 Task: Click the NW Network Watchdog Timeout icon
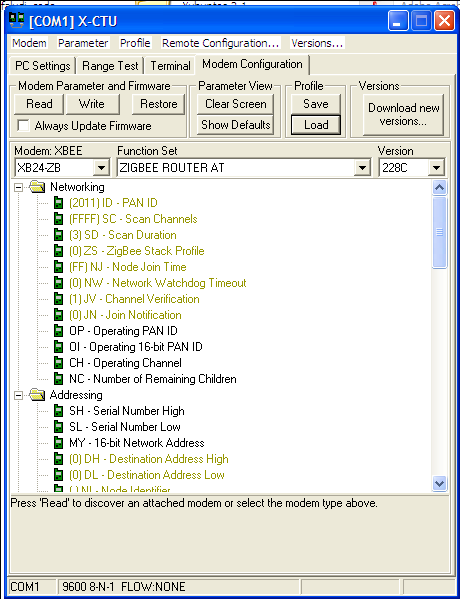tap(58, 283)
